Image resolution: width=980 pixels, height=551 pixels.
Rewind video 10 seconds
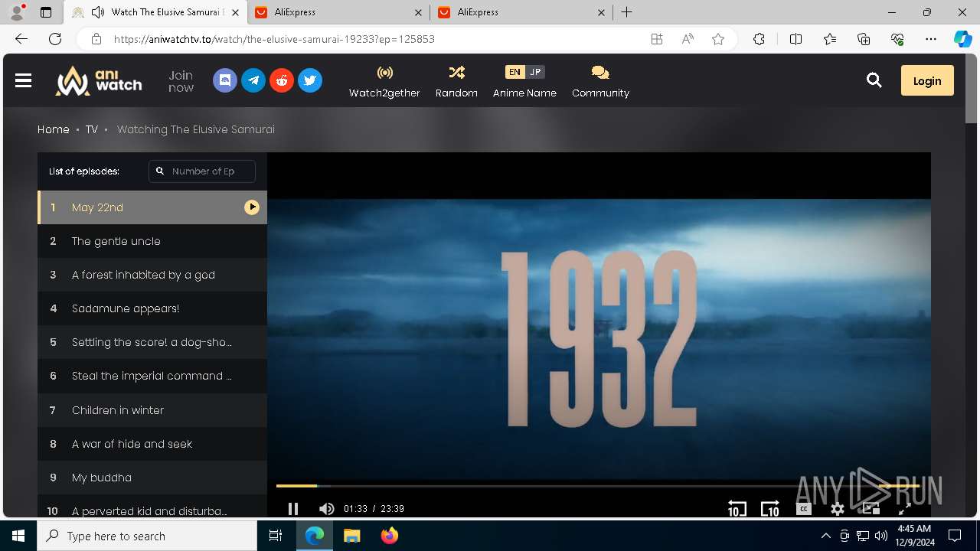click(x=737, y=509)
